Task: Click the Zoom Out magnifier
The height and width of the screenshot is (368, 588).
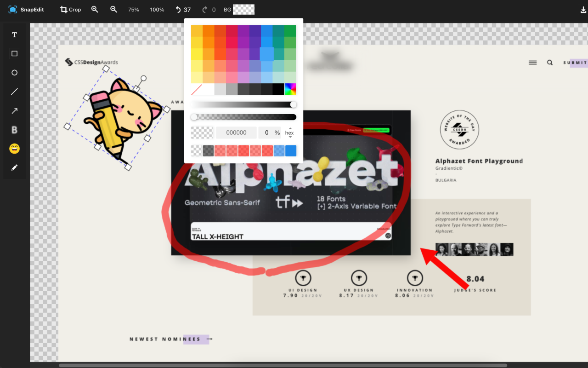Action: click(113, 9)
